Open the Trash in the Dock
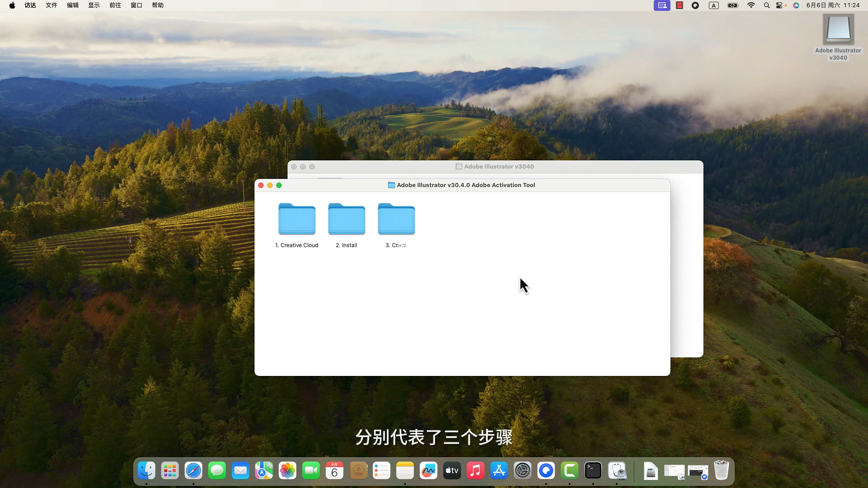This screenshot has height=488, width=868. point(722,471)
